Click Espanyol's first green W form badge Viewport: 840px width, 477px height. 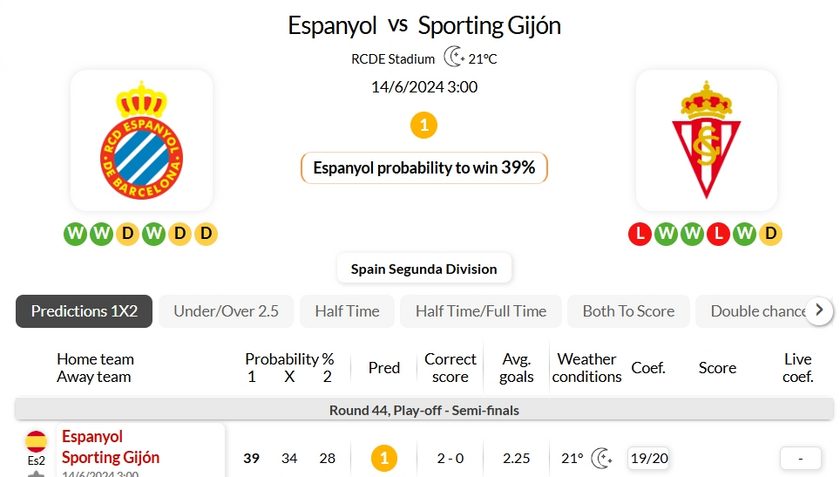[x=75, y=234]
